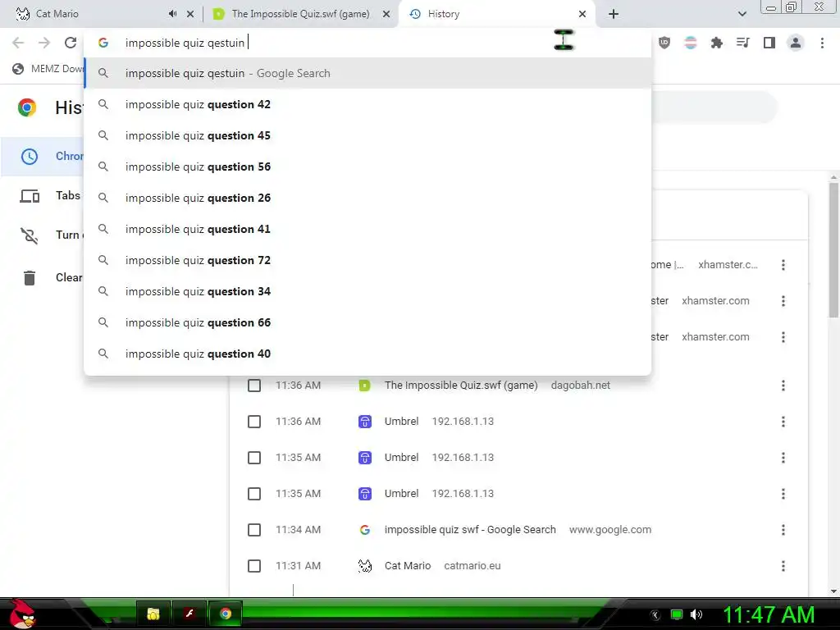840x630 pixels.
Task: Open Clear browsing data trash icon
Action: point(30,278)
